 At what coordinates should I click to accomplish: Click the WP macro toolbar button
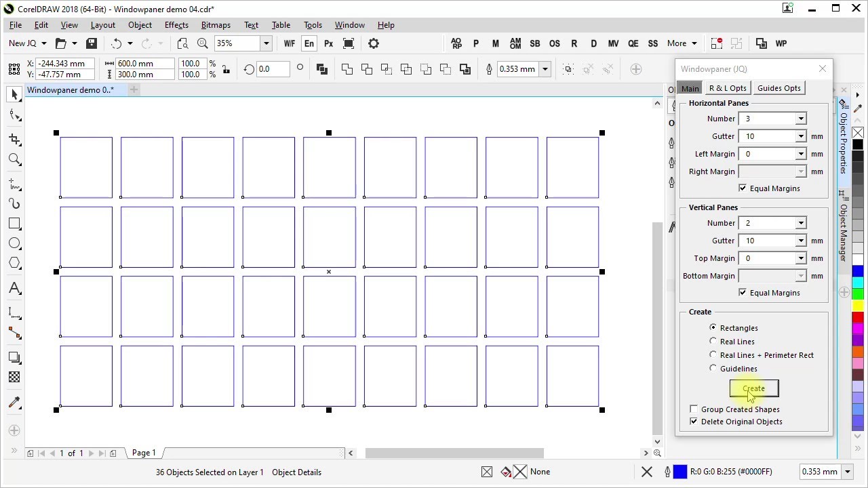tap(781, 43)
